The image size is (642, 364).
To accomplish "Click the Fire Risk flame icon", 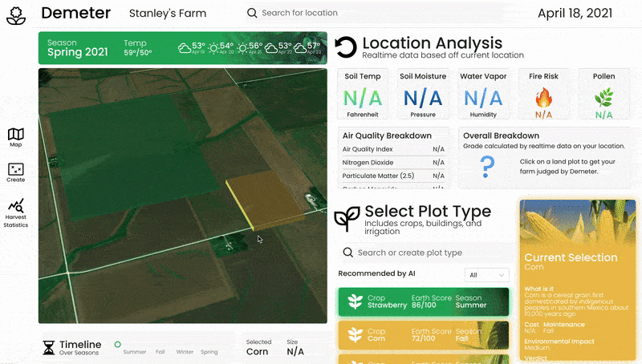I will point(544,98).
